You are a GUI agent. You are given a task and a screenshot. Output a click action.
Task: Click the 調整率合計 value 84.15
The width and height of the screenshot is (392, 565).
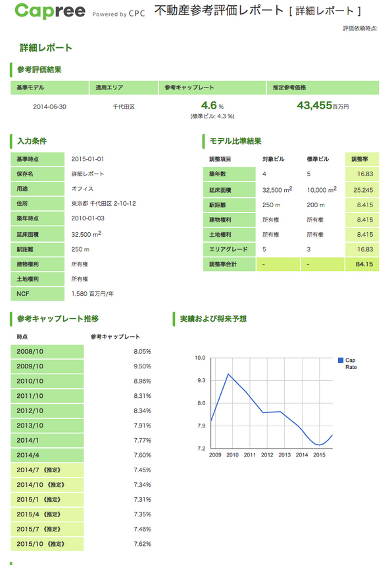[x=362, y=264]
